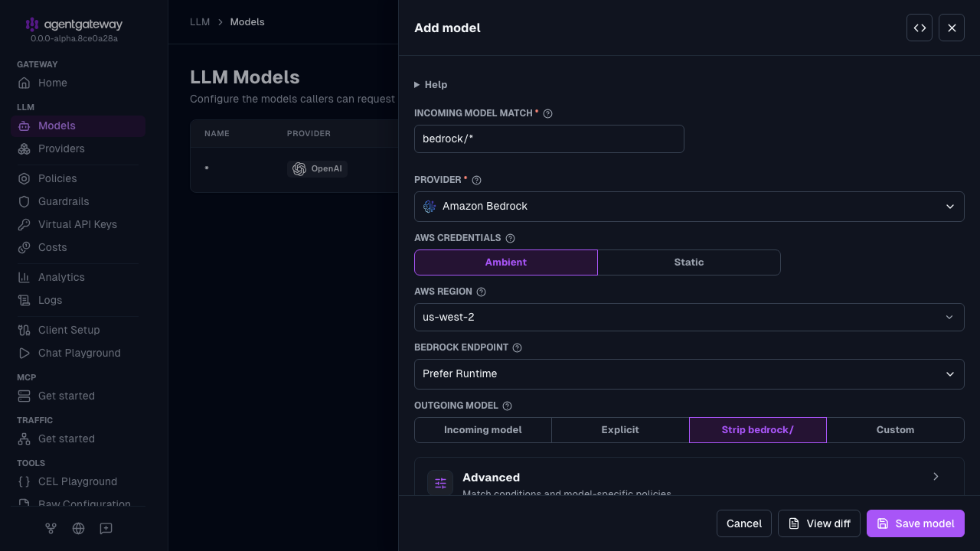980x551 pixels.
Task: Click the network graph icon in sidebar footer
Action: point(51,528)
